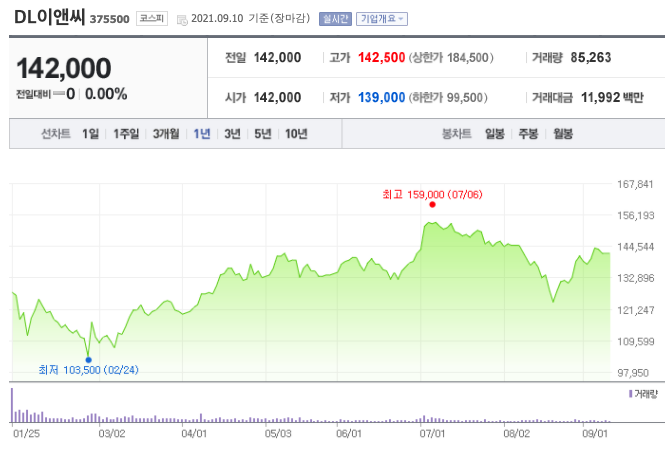Click the stock code 375500

pyautogui.click(x=109, y=20)
